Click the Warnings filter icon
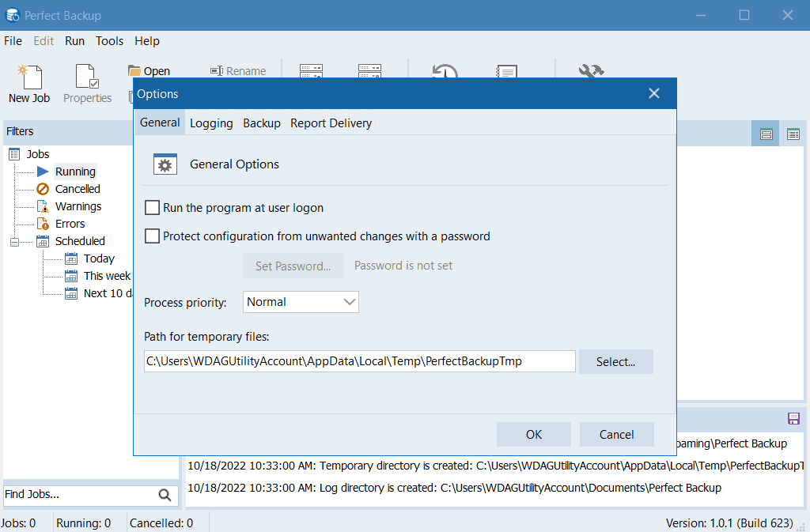Screen dimensions: 810x532 click(43, 206)
